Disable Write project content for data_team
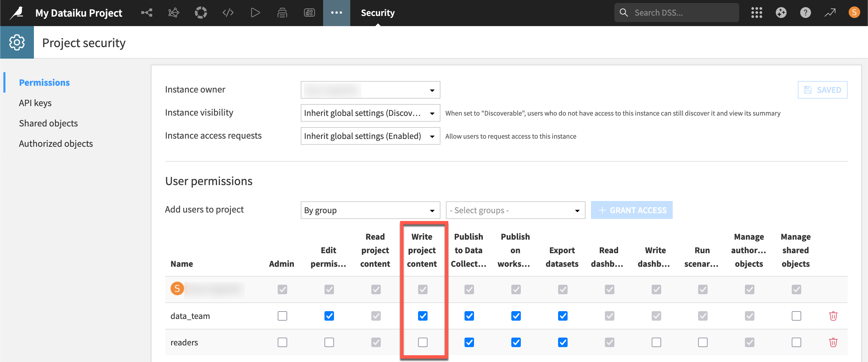 pyautogui.click(x=422, y=316)
